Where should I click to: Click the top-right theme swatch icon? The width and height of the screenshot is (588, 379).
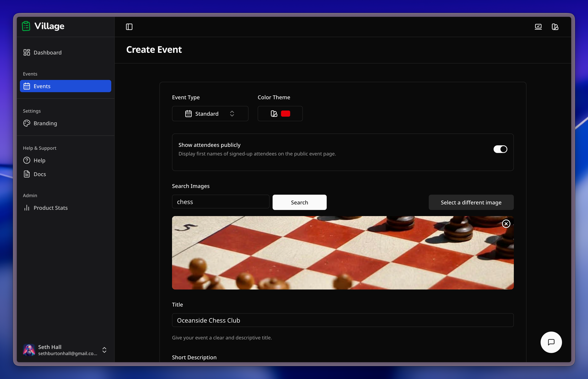[555, 27]
